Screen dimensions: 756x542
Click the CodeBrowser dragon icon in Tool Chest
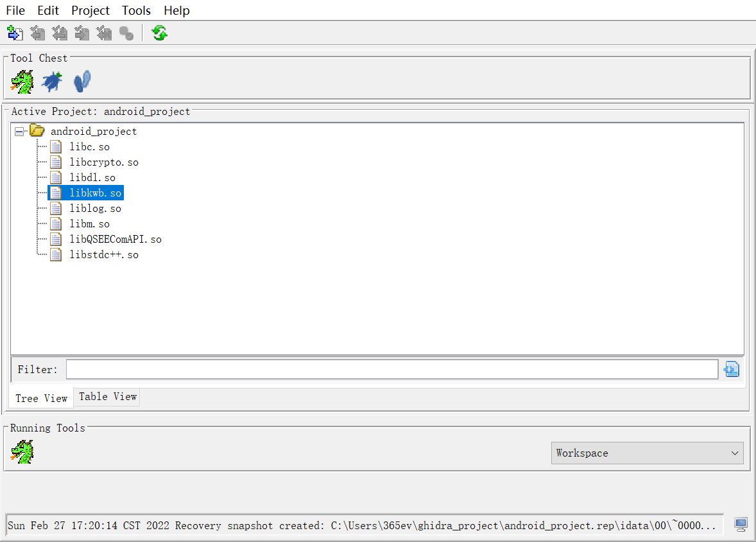pyautogui.click(x=22, y=82)
